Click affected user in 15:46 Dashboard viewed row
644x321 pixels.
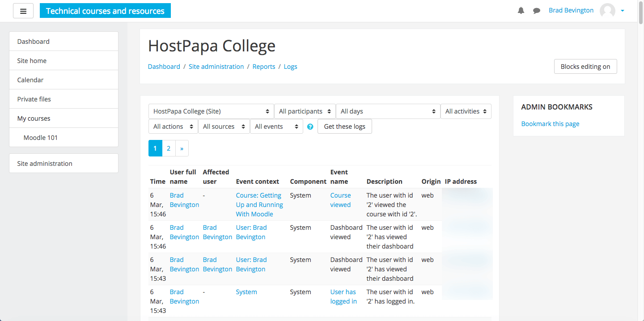coord(217,232)
